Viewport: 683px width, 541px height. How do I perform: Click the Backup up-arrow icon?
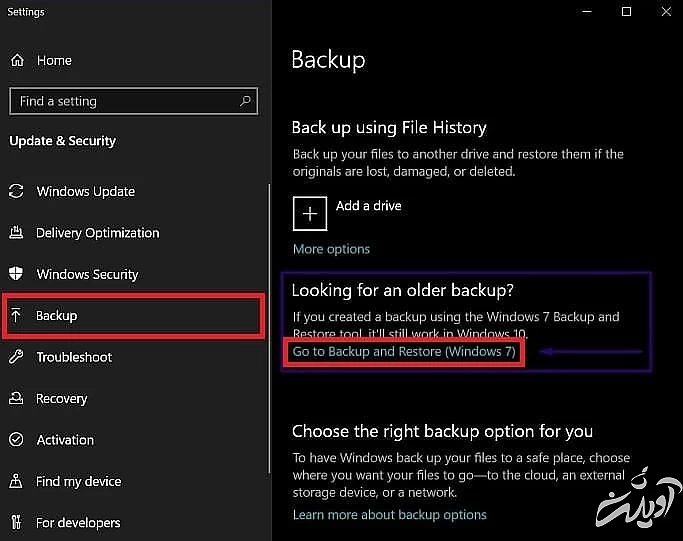tap(16, 315)
